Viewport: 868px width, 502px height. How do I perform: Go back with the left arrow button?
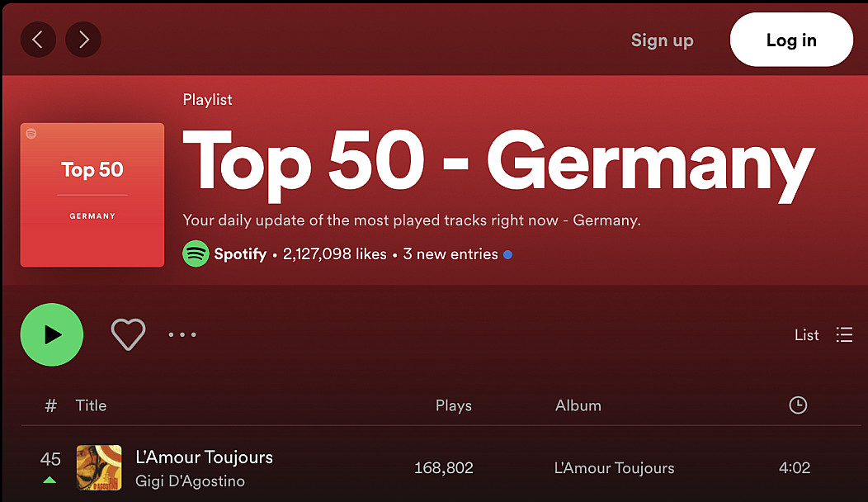pyautogui.click(x=38, y=40)
